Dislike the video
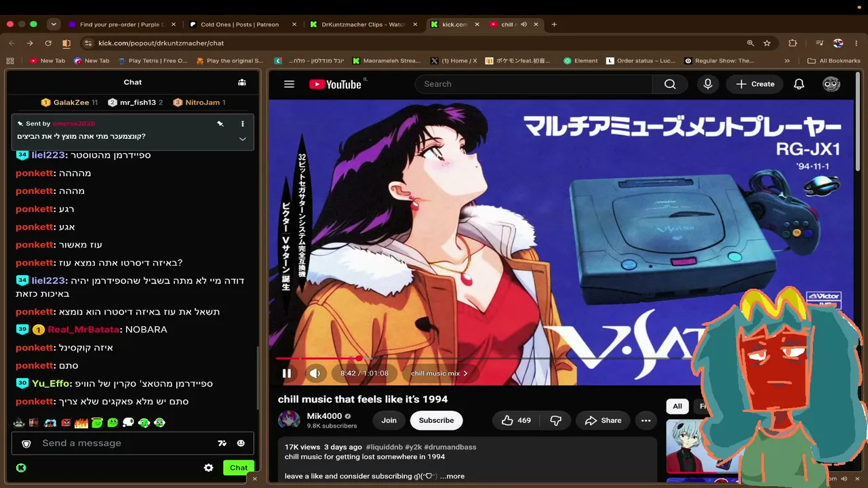 click(x=555, y=420)
